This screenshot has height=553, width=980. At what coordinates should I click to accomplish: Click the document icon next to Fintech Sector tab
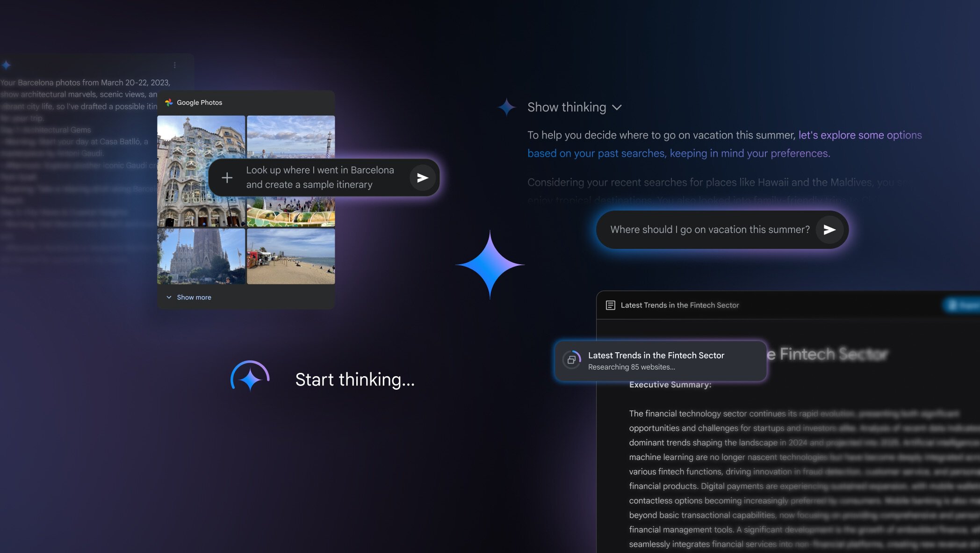click(x=611, y=305)
